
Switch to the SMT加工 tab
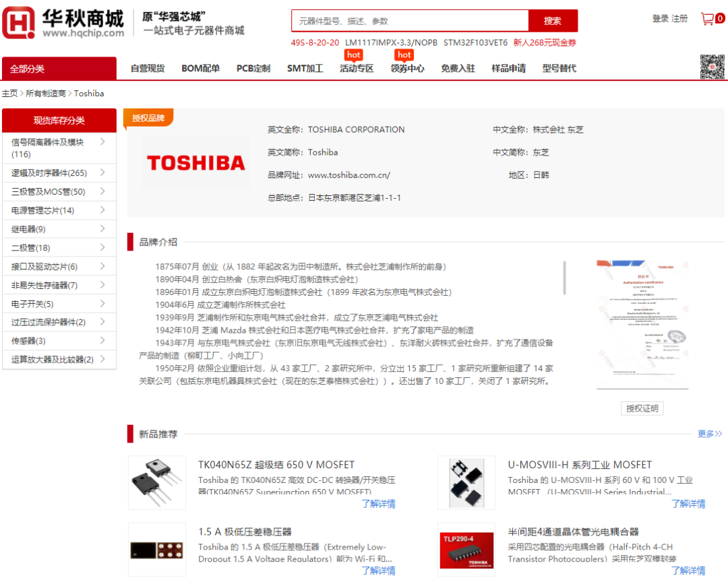pos(305,68)
